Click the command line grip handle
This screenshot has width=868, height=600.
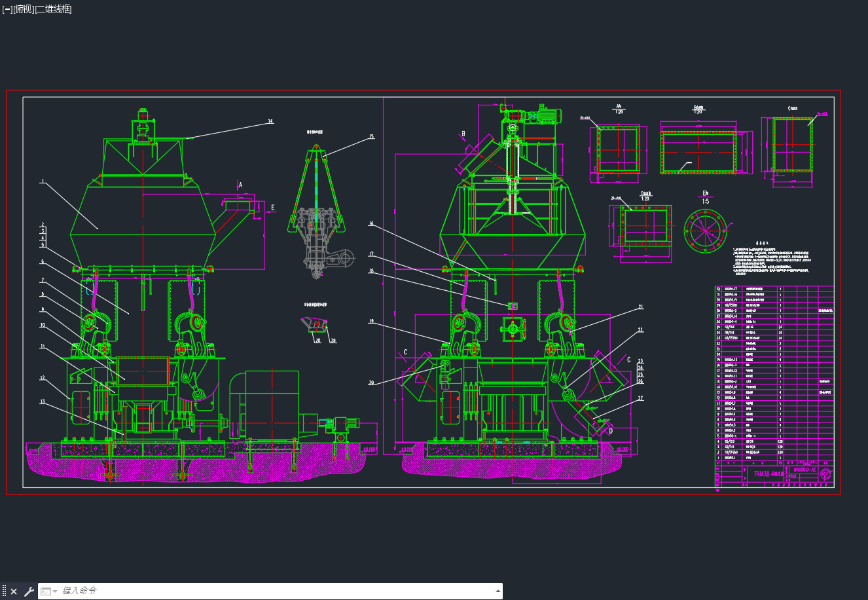(x=4, y=591)
